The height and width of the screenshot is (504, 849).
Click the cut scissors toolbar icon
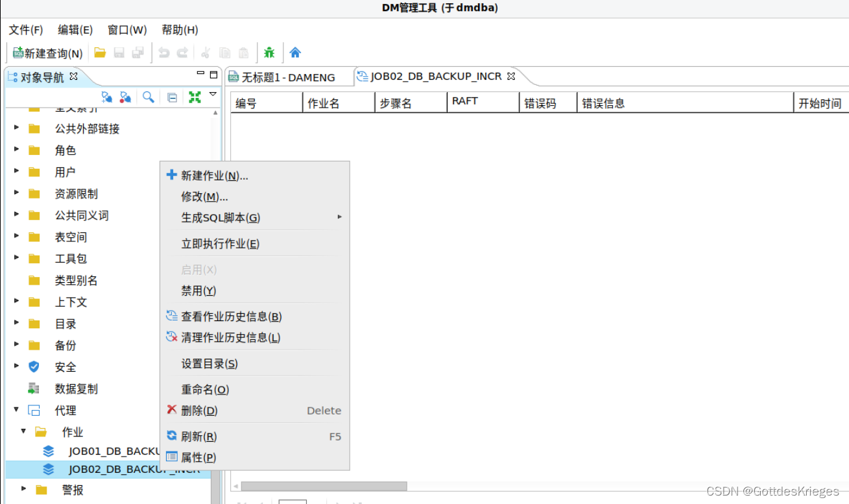(206, 53)
